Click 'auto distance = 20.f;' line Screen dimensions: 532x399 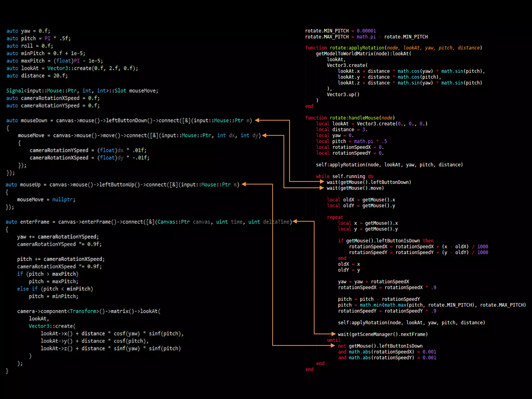pyautogui.click(x=37, y=76)
